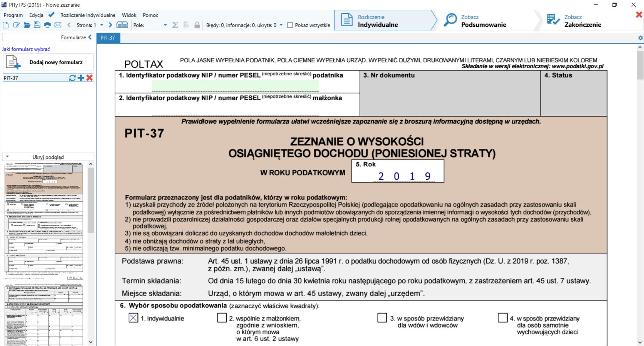Click preview pane scroll down arrow
The height and width of the screenshot is (346, 644).
pos(91,342)
